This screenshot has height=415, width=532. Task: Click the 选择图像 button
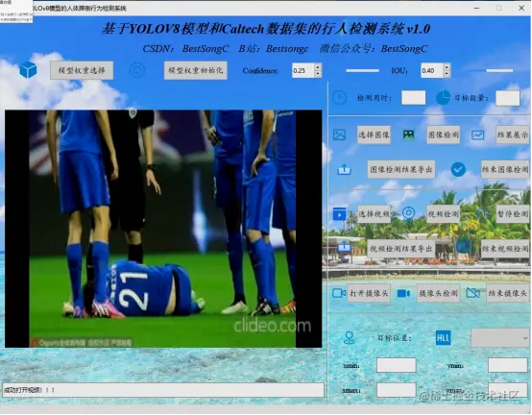pos(374,134)
